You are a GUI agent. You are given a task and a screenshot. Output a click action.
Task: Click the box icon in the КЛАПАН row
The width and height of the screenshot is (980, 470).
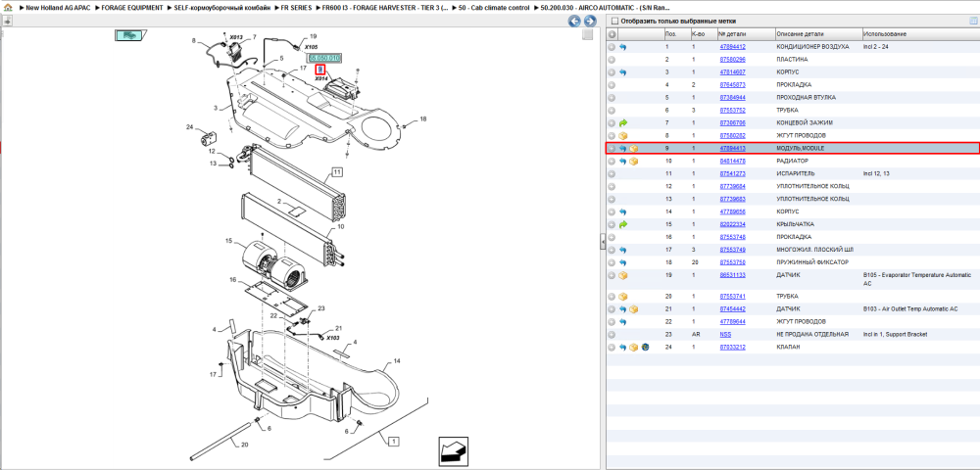click(x=634, y=347)
